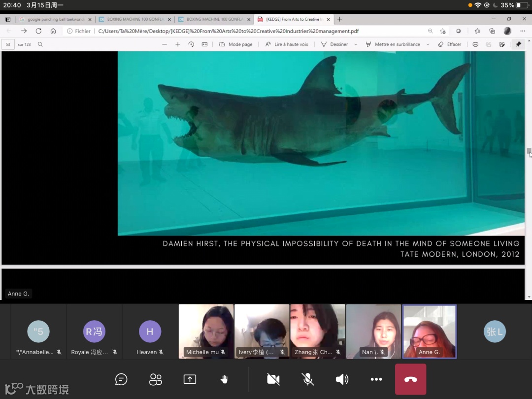Screen dimensions: 532x399
Task: Select Anne G. video thumbnail
Action: (x=429, y=331)
